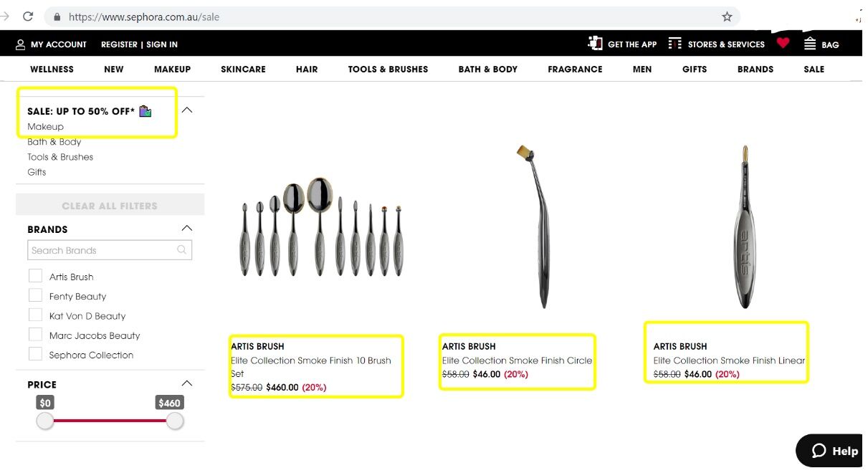Collapse the Sale category section
The image size is (868, 473).
(187, 110)
